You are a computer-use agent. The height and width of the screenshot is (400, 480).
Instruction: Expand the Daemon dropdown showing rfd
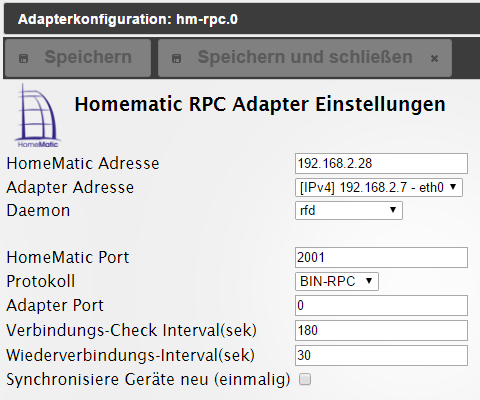click(349, 210)
